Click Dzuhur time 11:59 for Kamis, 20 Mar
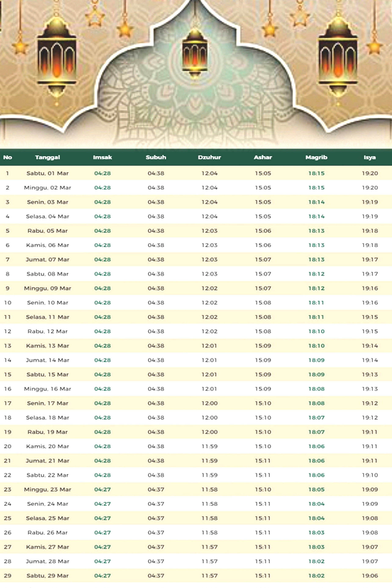Viewport: 392px width, 588px height. pos(210,446)
